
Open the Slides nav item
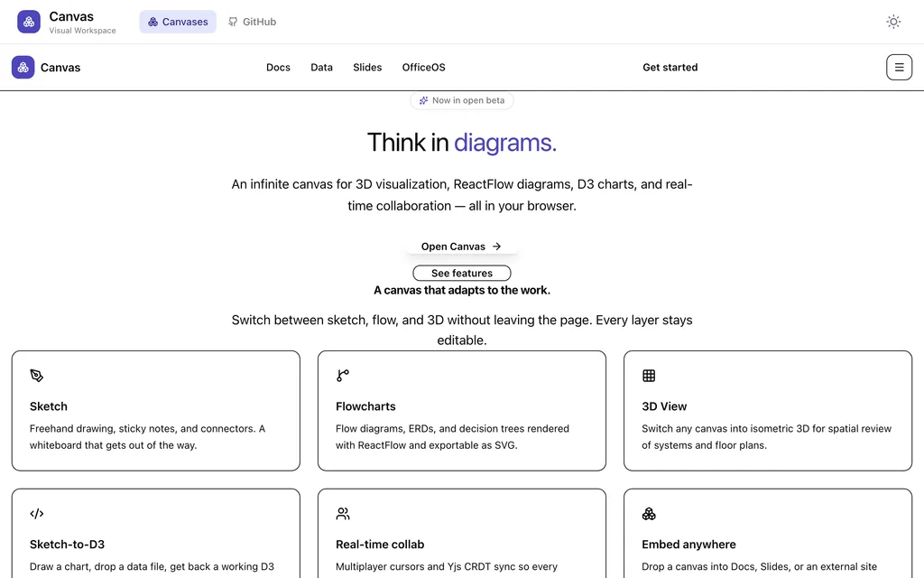pos(367,67)
